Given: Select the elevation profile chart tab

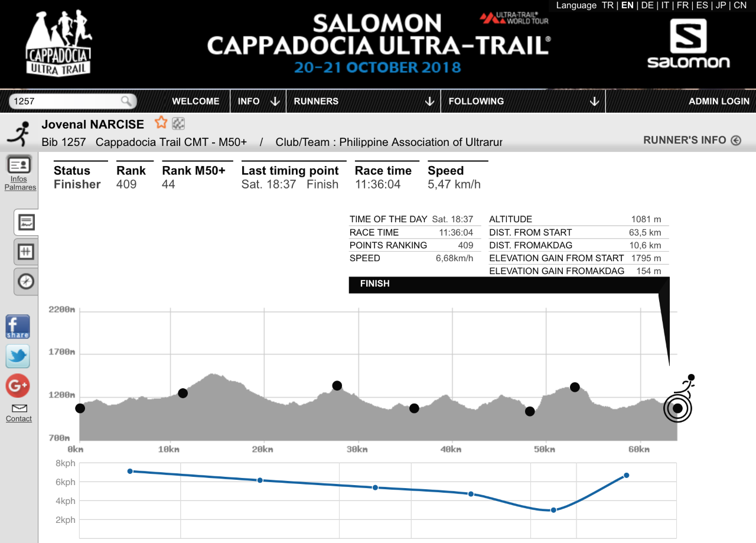Looking at the screenshot, I should [26, 223].
